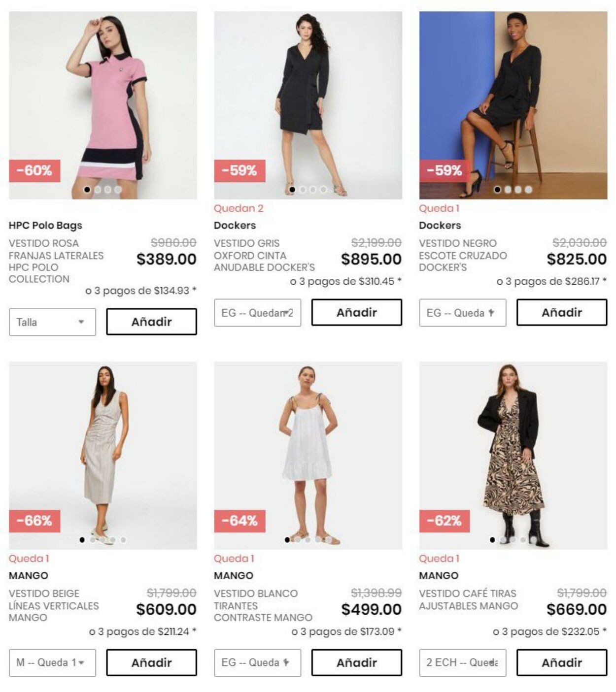Add the HPC Polo pink dress to cart

pyautogui.click(x=151, y=322)
